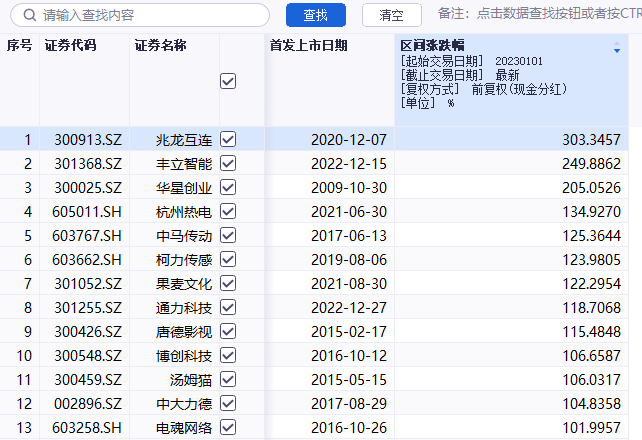Click the name cell 果麦文化

pos(184,284)
